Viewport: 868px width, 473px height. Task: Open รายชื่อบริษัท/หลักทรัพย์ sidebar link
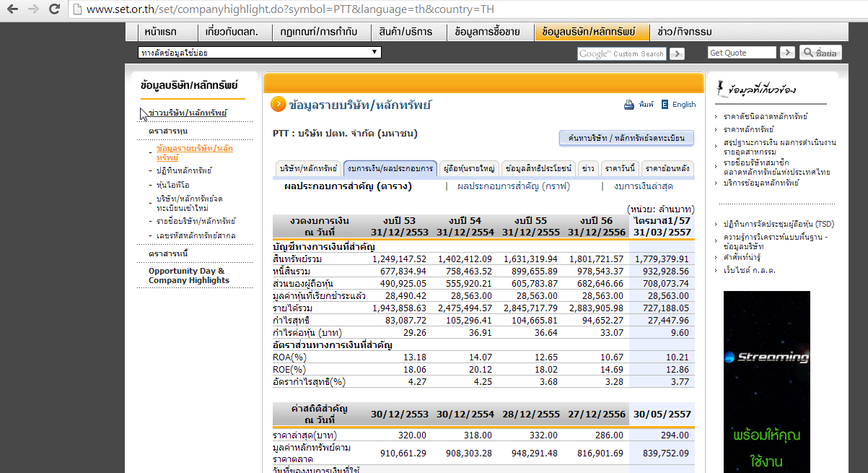[196, 221]
